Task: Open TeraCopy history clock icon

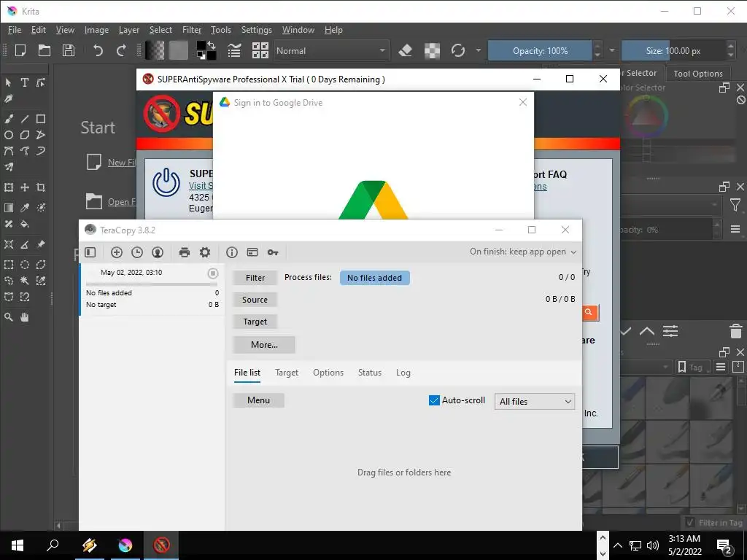Action: tap(137, 252)
